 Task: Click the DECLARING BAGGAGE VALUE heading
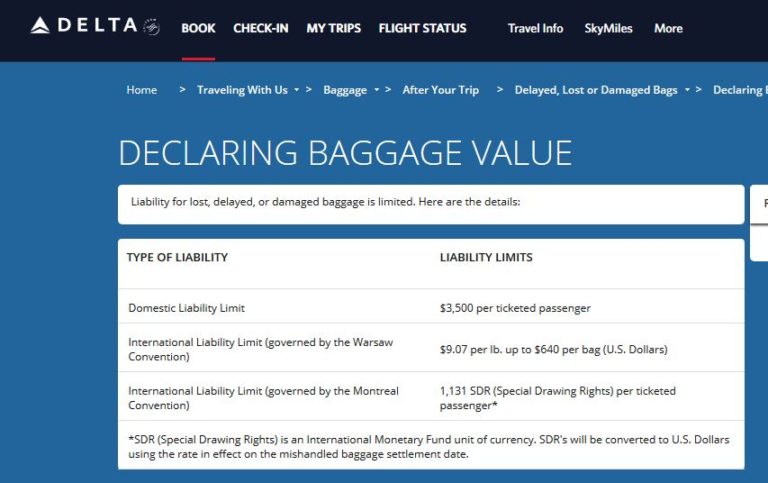(x=345, y=152)
